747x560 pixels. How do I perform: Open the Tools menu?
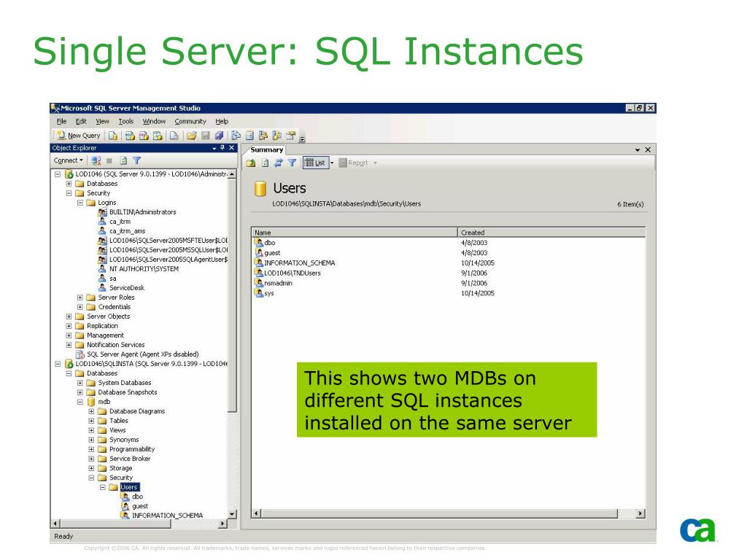[125, 122]
